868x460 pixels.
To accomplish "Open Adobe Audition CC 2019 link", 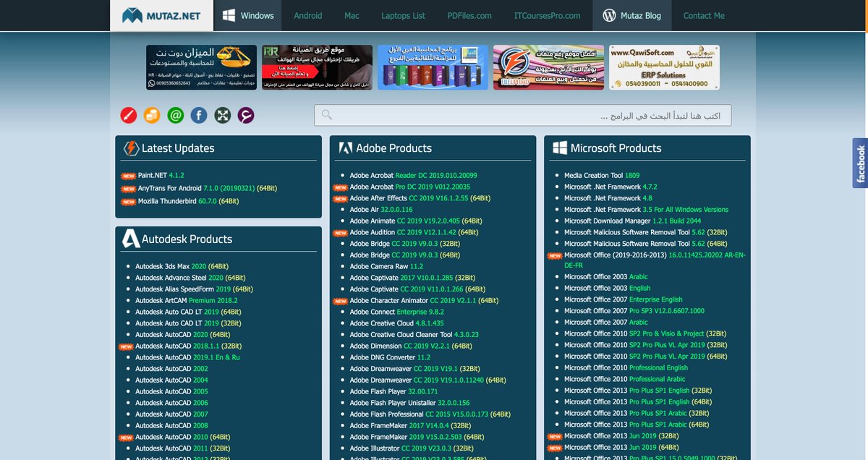I will click(414, 232).
